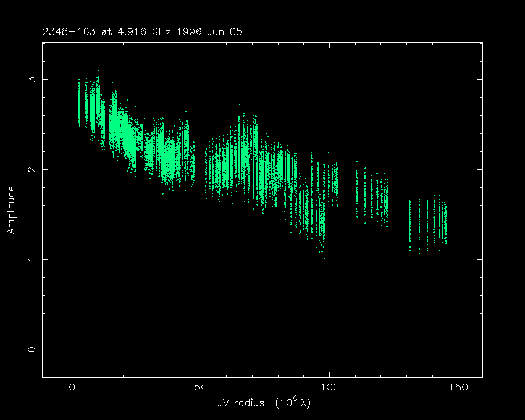Click the leftmost green data column near amplitude 2.7

(79, 102)
